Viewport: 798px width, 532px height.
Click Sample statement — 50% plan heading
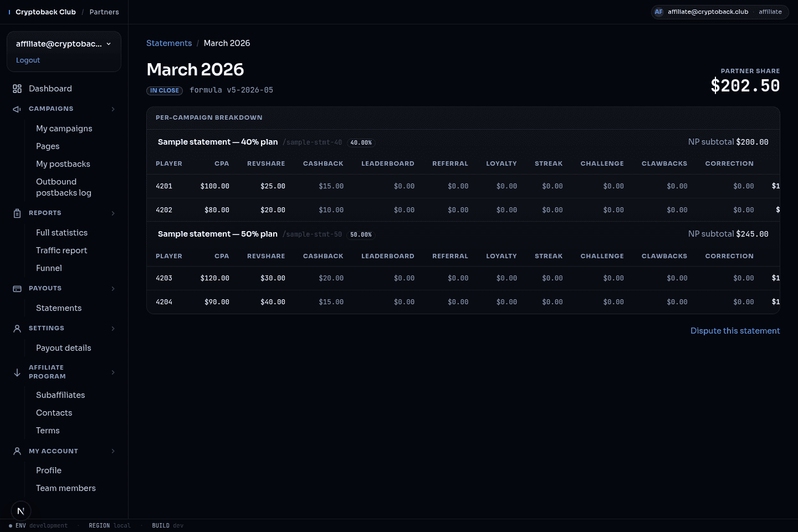218,234
